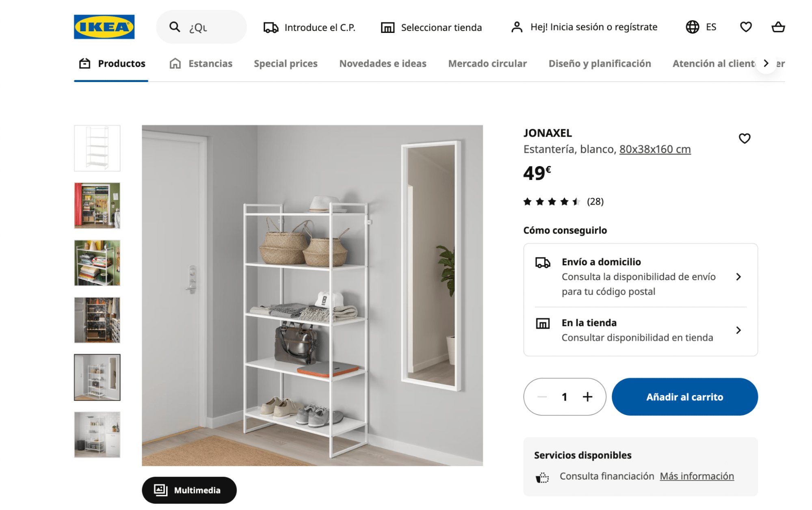812x510 pixels.
Task: Open the shopping basket icon
Action: click(778, 27)
